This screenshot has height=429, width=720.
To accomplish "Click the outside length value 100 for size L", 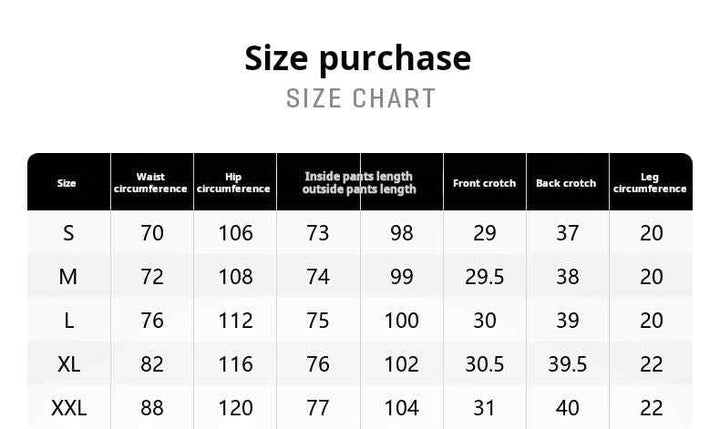I will pyautogui.click(x=401, y=321).
